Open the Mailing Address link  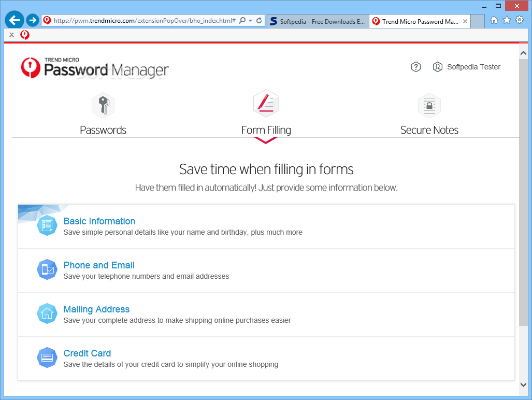[x=96, y=309]
